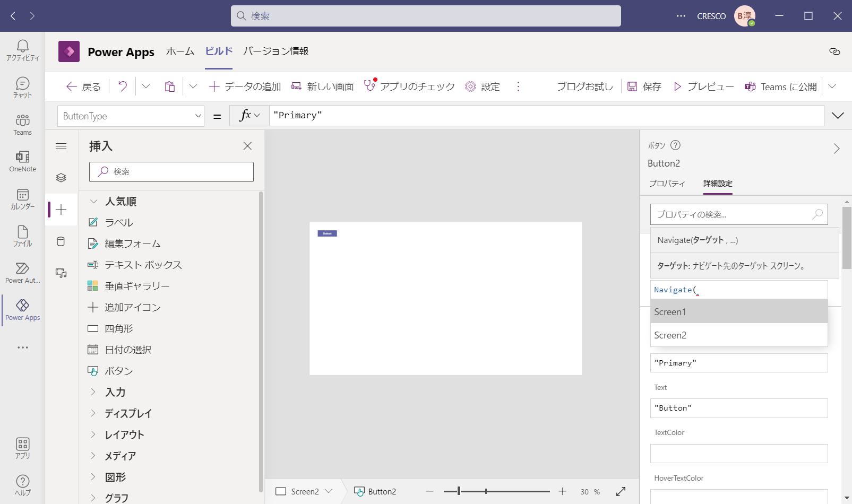Open the toolbar overflow vertical ellipsis
852x504 pixels.
tap(518, 86)
